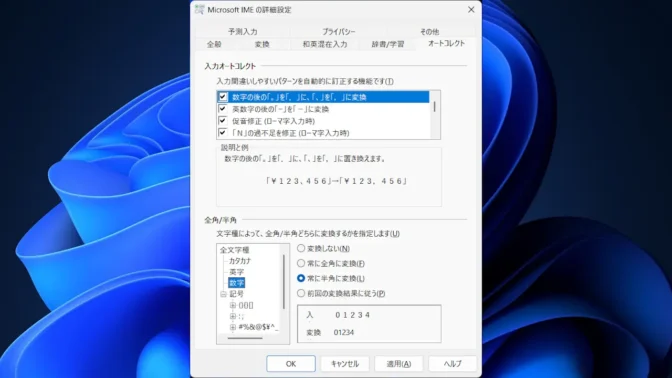This screenshot has width=672, height=378.
Task: Close the Microsoft IME の詳細設定 dialog
Action: (471, 9)
